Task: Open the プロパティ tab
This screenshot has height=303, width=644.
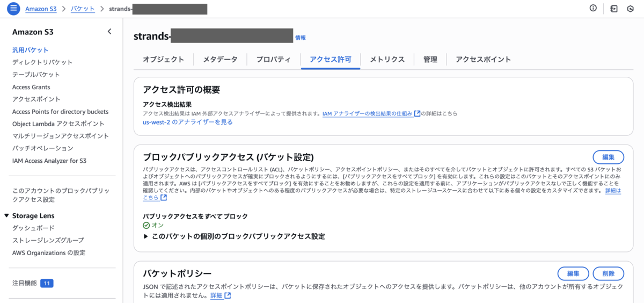Action: tap(273, 60)
